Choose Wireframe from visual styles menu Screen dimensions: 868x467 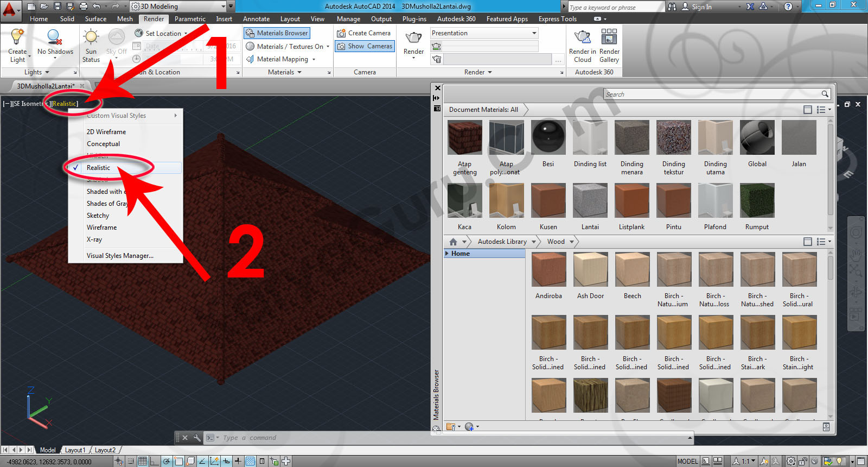click(x=101, y=228)
